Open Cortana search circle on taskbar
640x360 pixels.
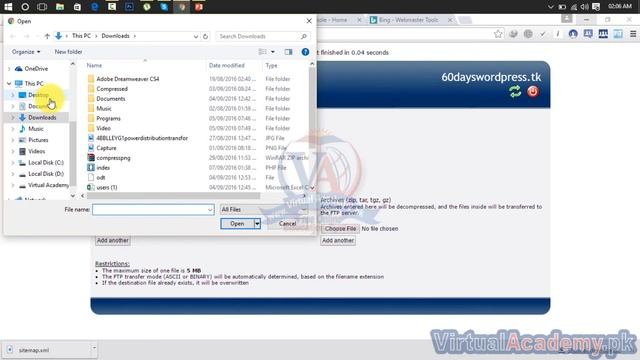25,7
